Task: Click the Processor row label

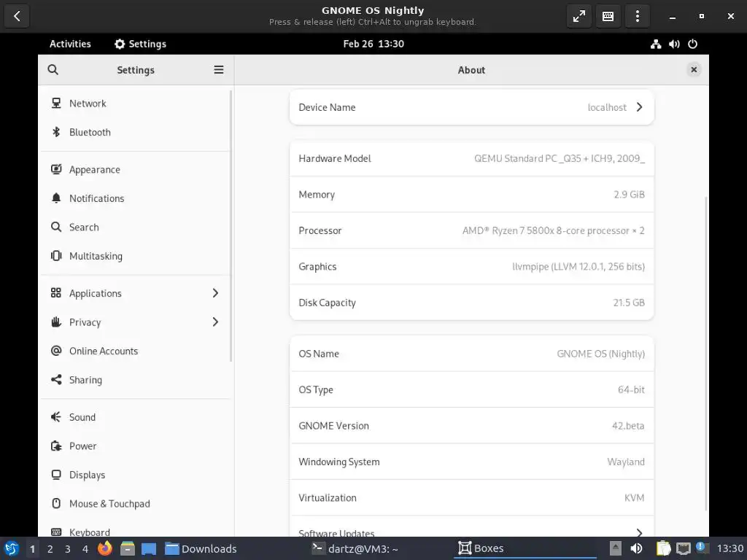Action: coord(320,230)
